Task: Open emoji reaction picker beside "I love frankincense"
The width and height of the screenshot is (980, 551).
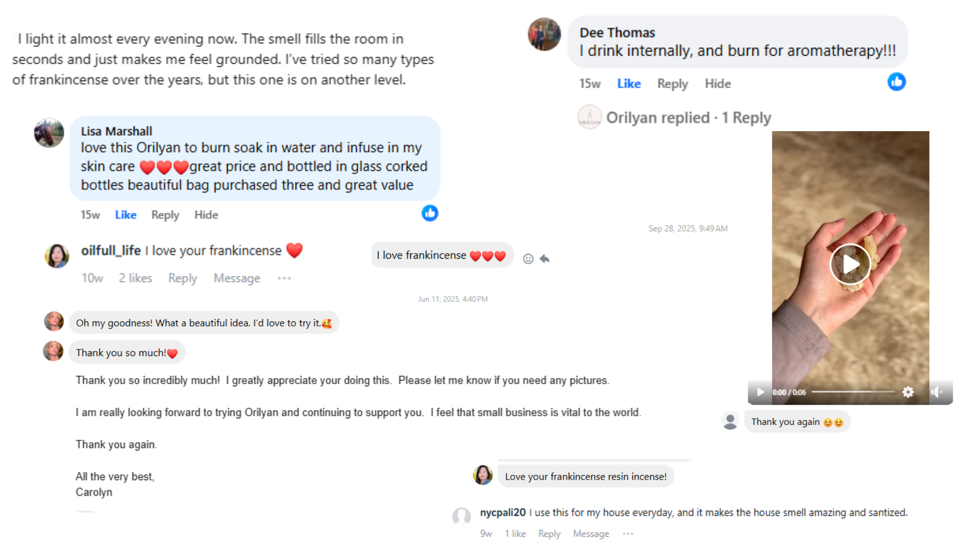Action: click(528, 259)
